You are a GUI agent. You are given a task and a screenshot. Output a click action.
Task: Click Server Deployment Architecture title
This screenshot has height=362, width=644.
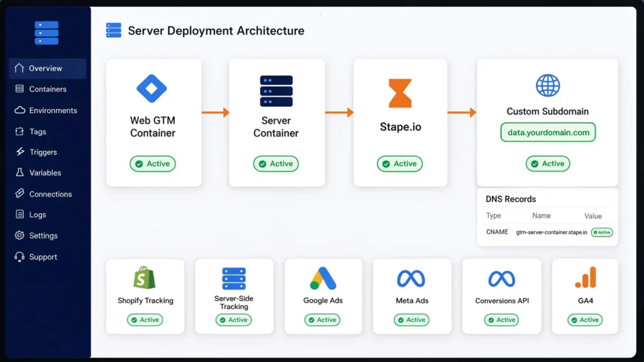[216, 31]
